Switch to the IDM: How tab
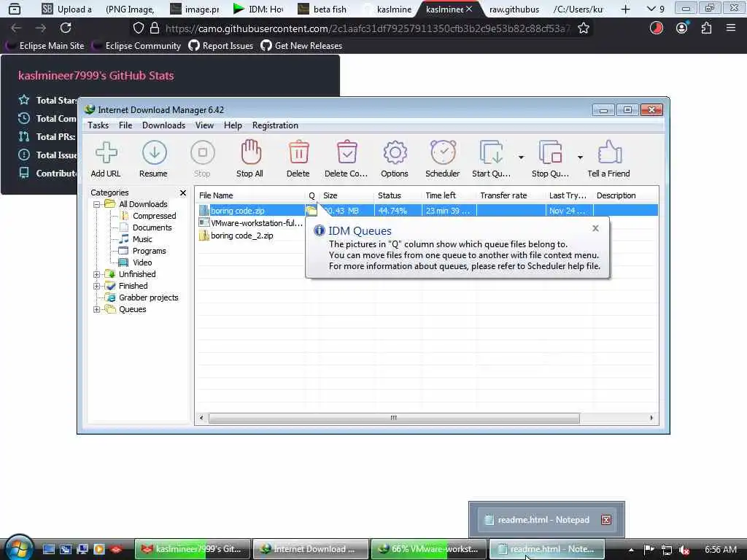Screen dimensions: 747x560 pos(259,9)
